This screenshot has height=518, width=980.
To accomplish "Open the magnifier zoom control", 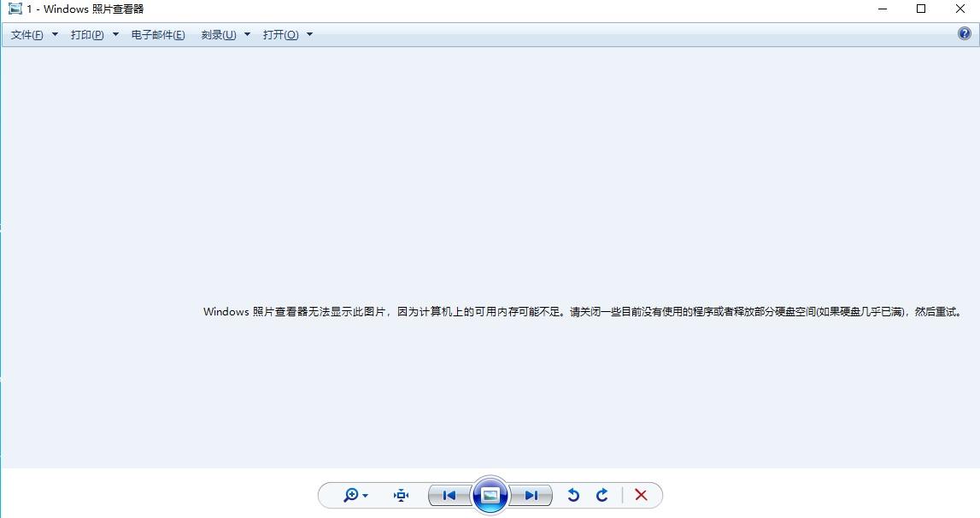I will pyautogui.click(x=355, y=496).
